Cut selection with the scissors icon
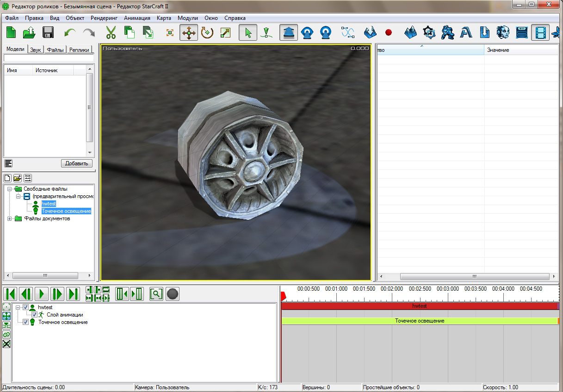Image resolution: width=563 pixels, height=392 pixels. [111, 33]
